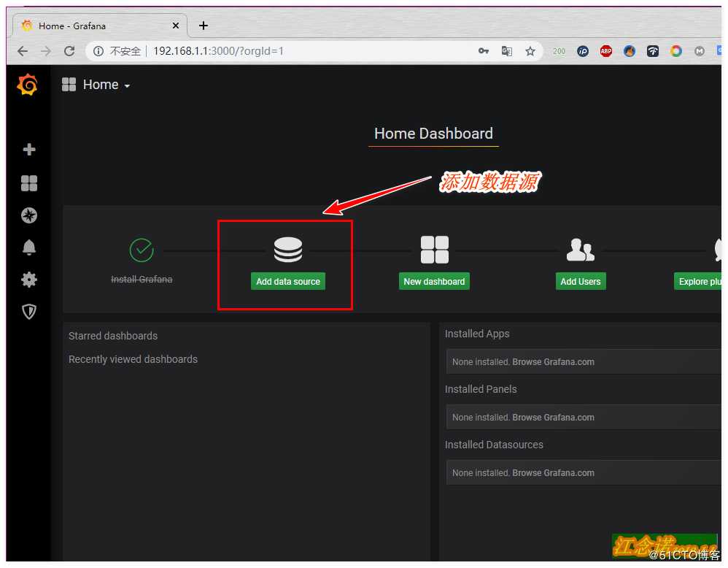Click the users icon above Add Users
Viewport: 728px width, 568px height.
(581, 250)
